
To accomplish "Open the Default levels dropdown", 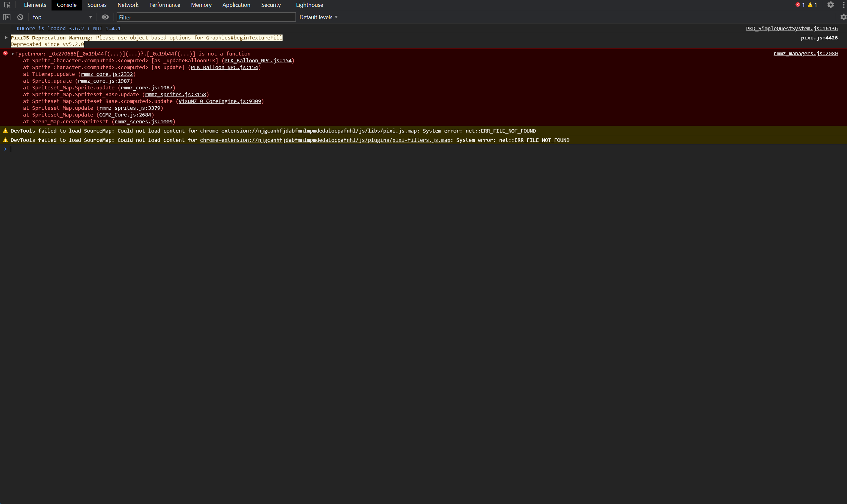I will point(318,17).
